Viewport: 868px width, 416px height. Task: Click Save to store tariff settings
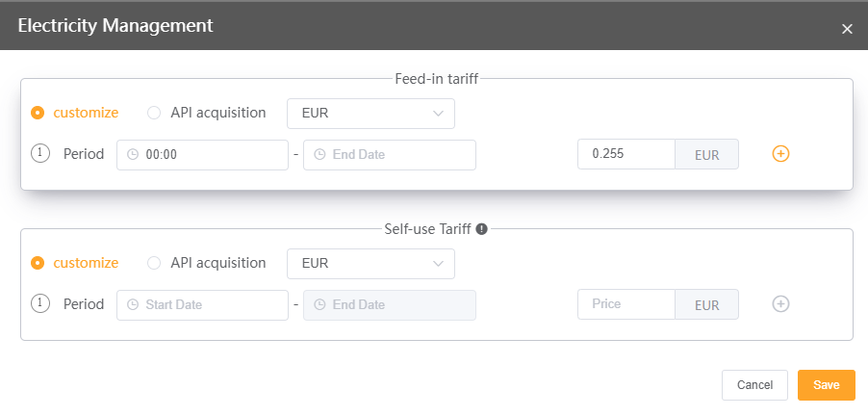coord(826,385)
